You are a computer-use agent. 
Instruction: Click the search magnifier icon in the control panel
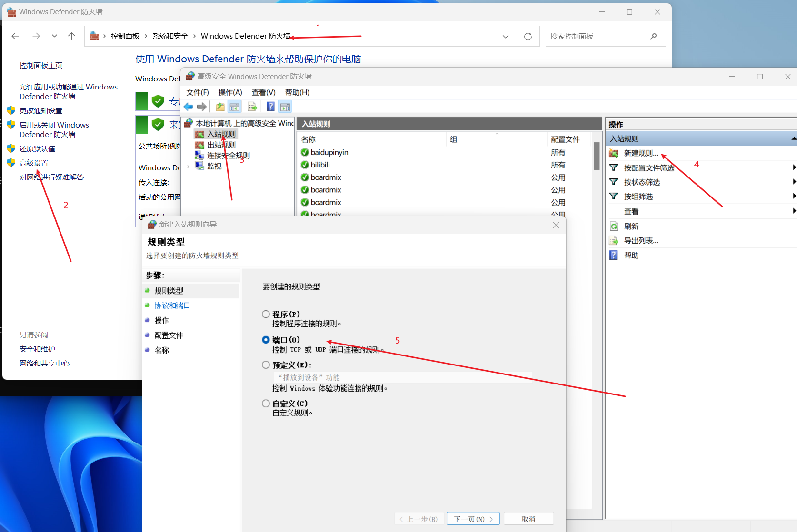pos(653,36)
